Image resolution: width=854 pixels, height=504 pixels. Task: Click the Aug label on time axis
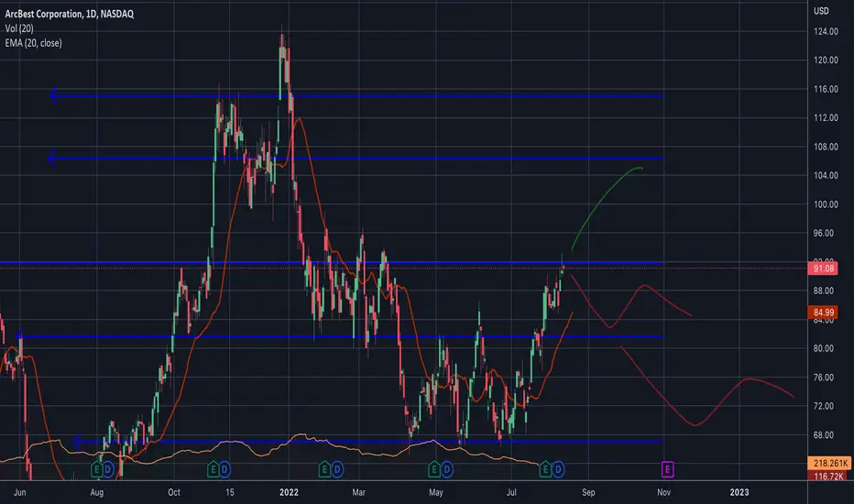click(x=97, y=493)
